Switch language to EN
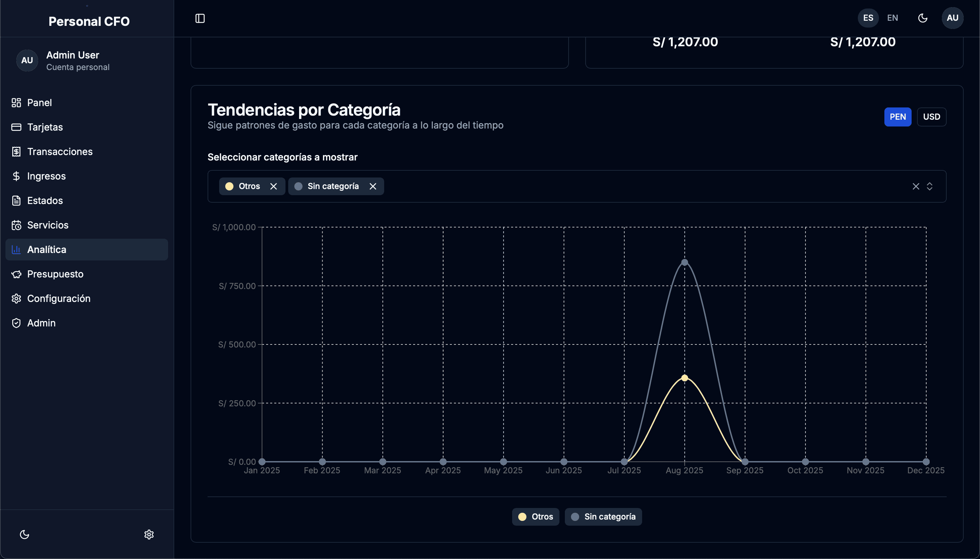980x559 pixels. click(892, 18)
